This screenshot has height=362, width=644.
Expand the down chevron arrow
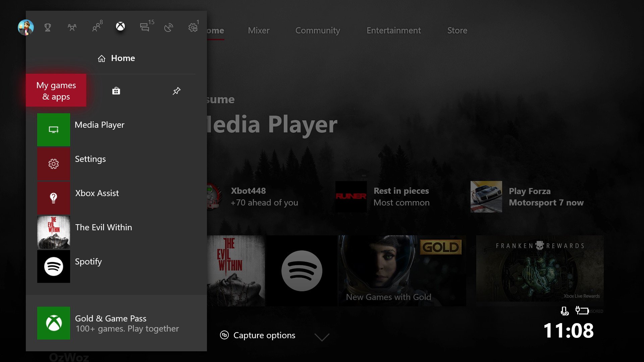point(322,337)
